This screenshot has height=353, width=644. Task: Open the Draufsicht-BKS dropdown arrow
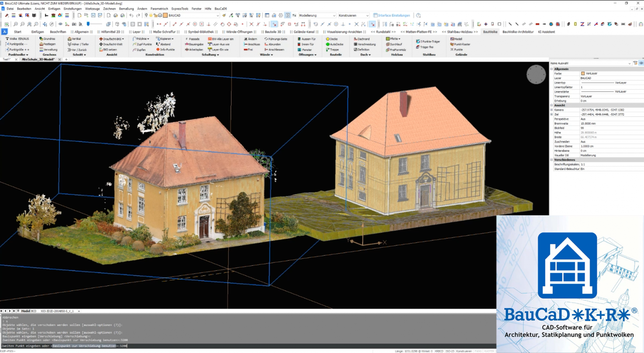[123, 39]
